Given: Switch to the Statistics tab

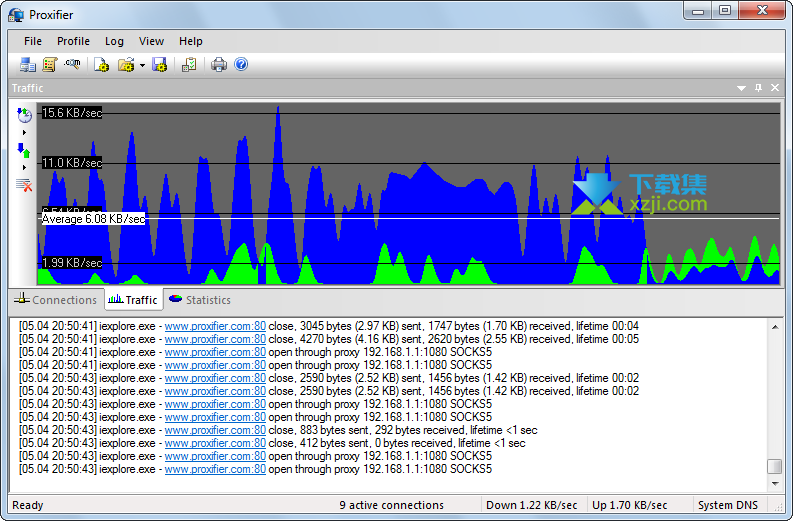Looking at the screenshot, I should click(x=200, y=300).
